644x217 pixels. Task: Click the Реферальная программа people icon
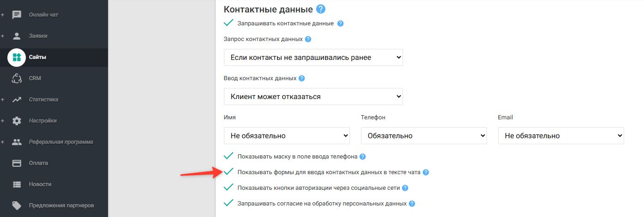coord(17,142)
